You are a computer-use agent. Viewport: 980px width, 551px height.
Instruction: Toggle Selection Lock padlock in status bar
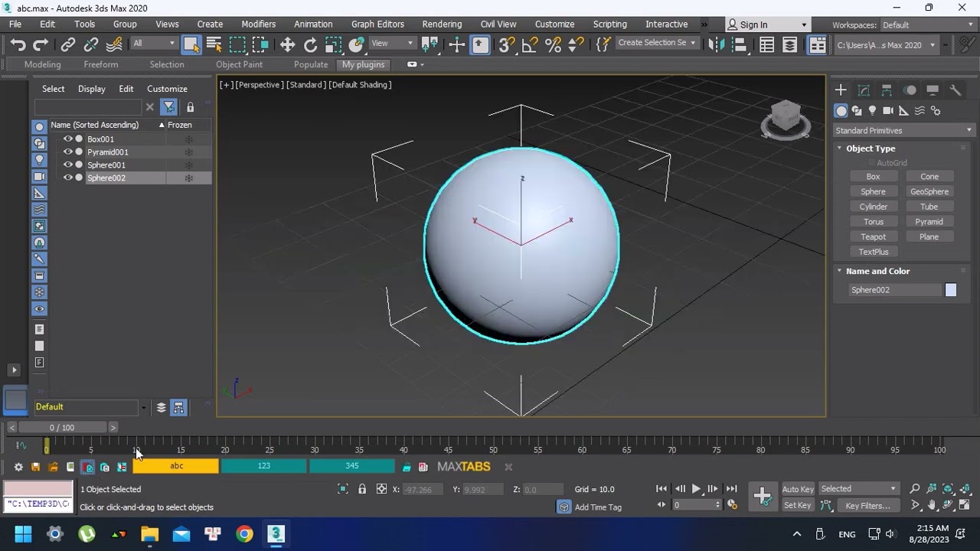point(362,489)
